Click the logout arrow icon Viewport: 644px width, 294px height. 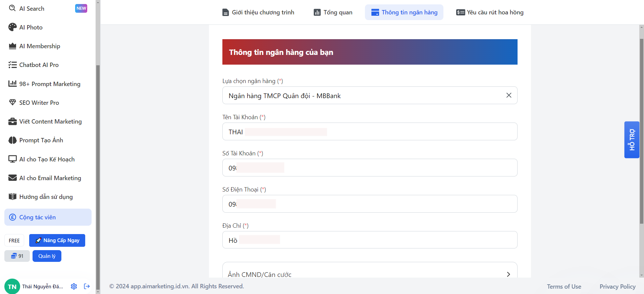[87, 286]
